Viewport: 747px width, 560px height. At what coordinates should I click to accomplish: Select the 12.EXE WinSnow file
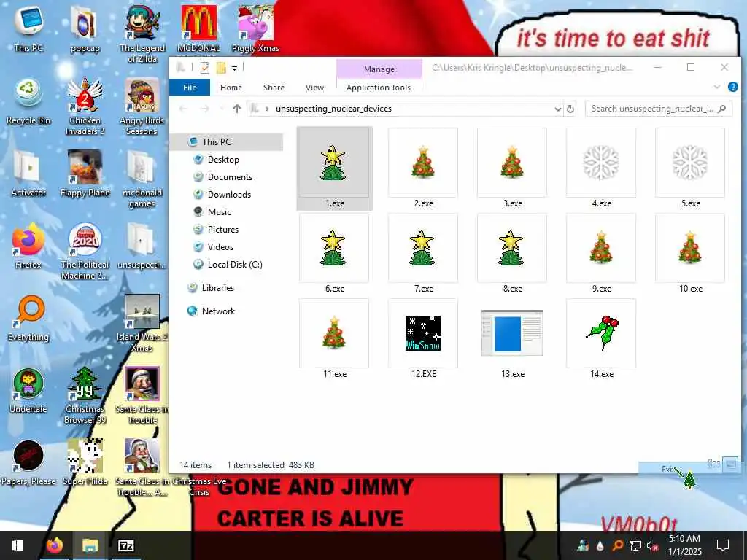tap(423, 338)
